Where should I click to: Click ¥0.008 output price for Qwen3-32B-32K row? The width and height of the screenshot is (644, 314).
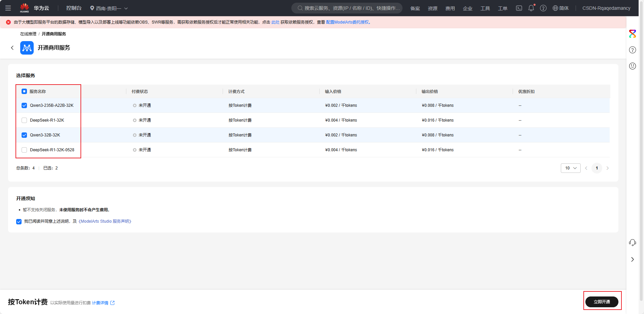click(438, 135)
